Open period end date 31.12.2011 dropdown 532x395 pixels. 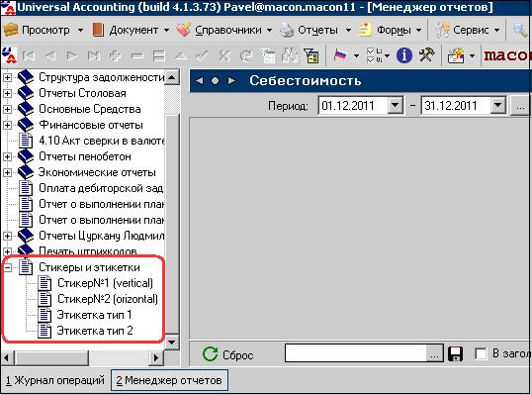point(497,105)
